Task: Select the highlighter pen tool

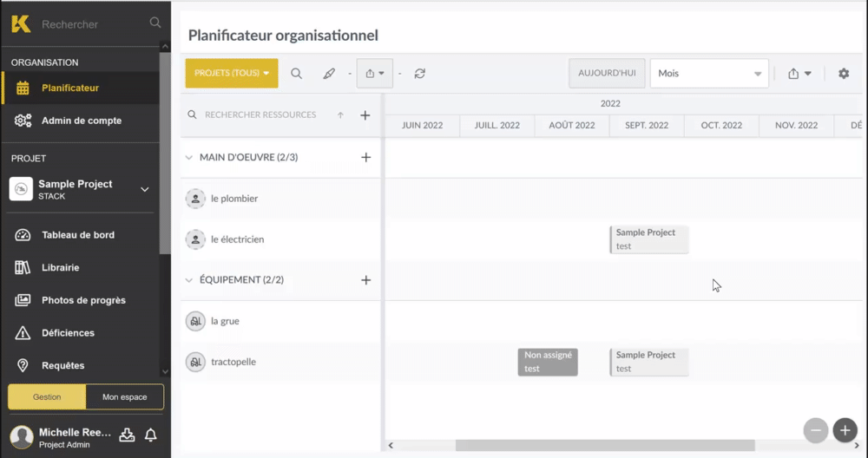Action: (329, 74)
